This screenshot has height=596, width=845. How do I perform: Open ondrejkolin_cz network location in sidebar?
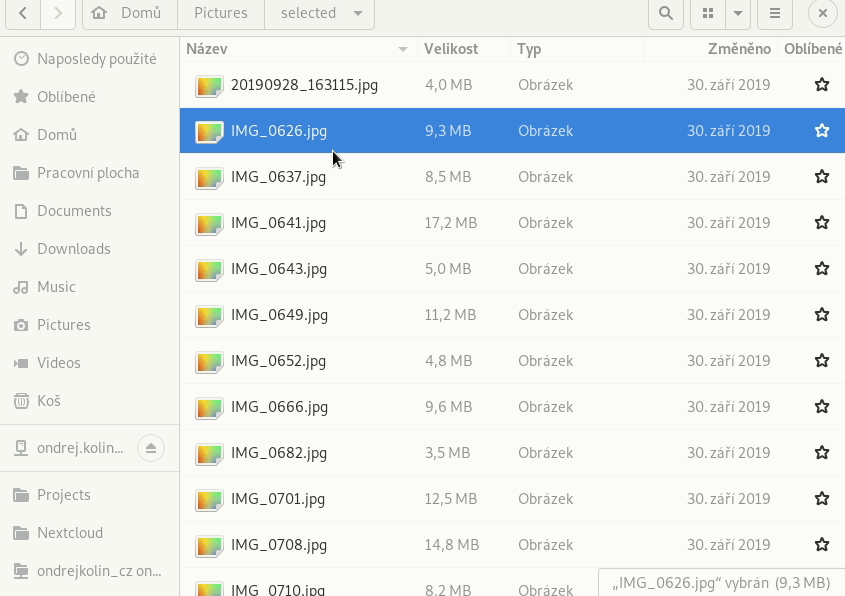pyautogui.click(x=89, y=571)
